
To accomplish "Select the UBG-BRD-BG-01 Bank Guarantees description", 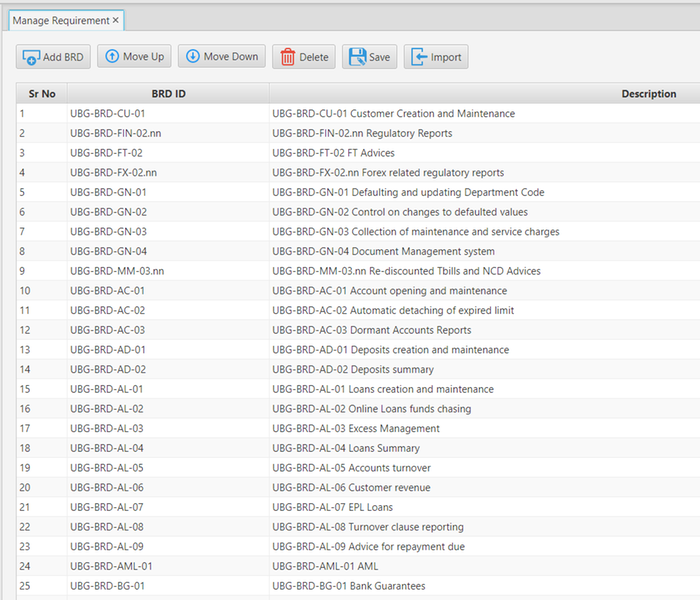I will (348, 586).
